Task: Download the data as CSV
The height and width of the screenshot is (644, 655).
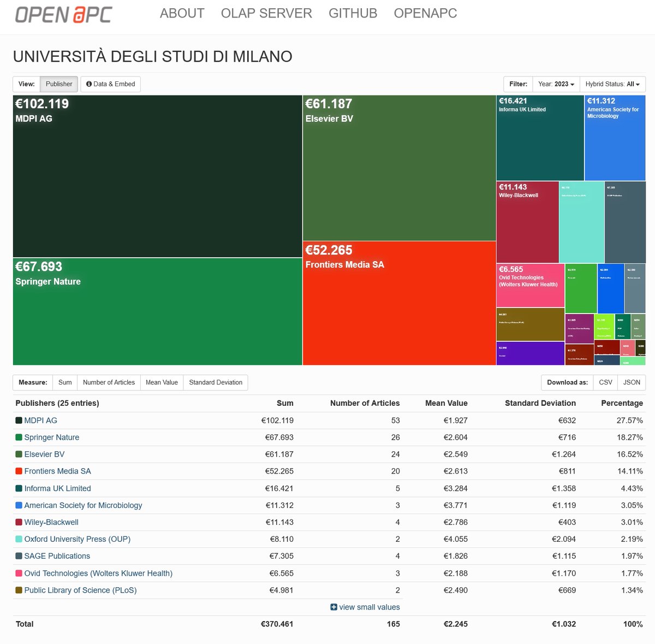Action: [605, 382]
